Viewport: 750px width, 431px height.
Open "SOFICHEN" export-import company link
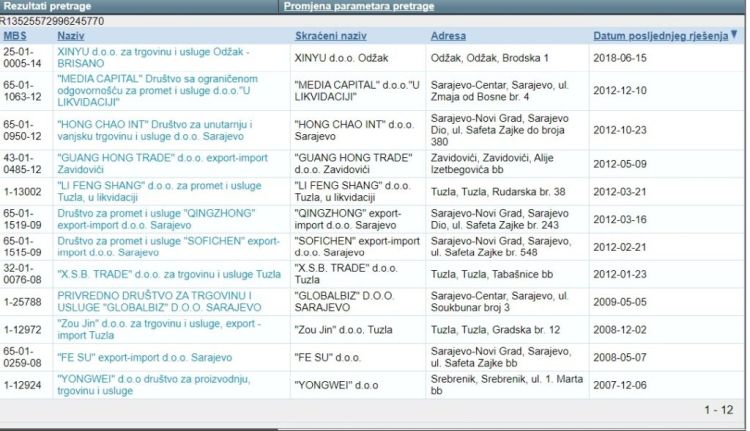168,247
